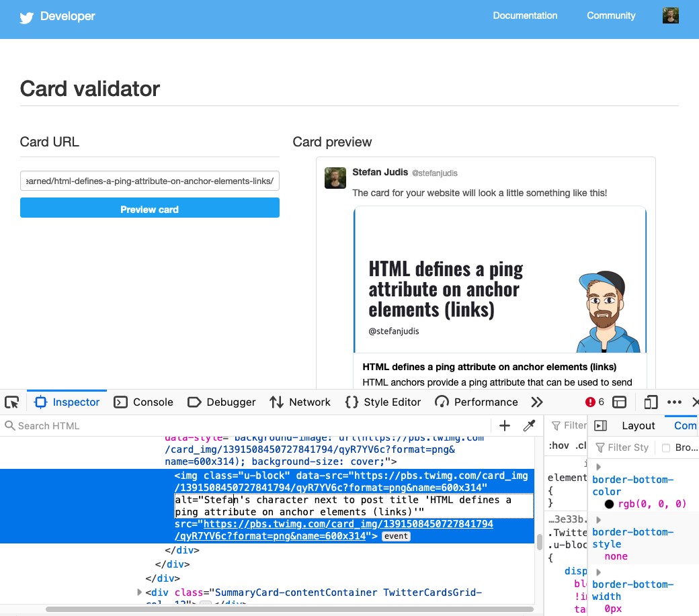Activate the element picker tool
Viewport: 699px width, 616px height.
pos(12,402)
